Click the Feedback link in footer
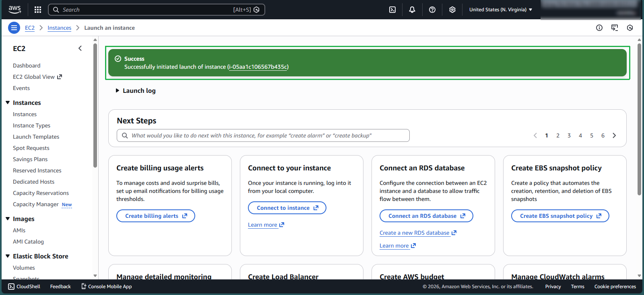The height and width of the screenshot is (295, 644). (60, 287)
